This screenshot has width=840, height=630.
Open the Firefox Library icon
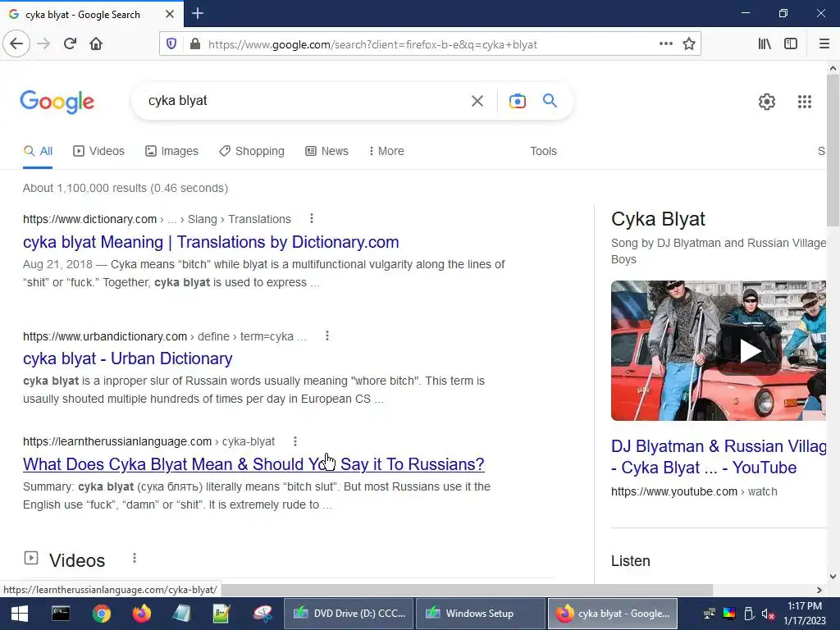765,44
